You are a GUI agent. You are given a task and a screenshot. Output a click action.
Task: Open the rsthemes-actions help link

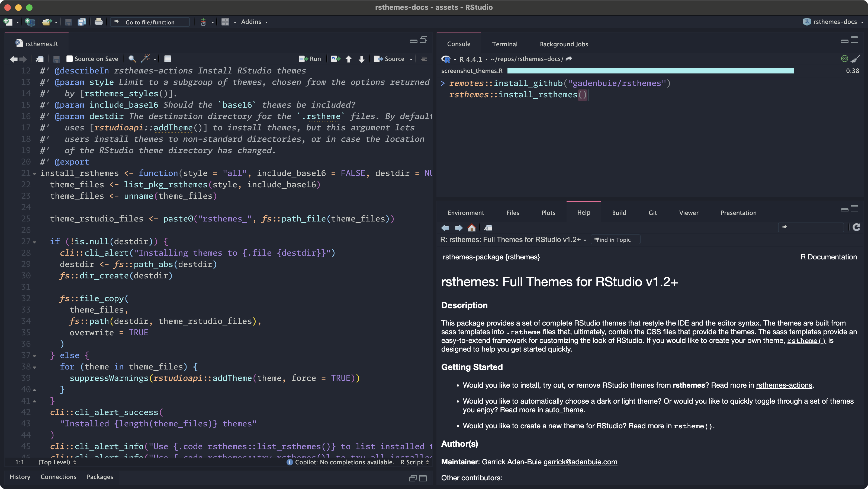(x=784, y=385)
